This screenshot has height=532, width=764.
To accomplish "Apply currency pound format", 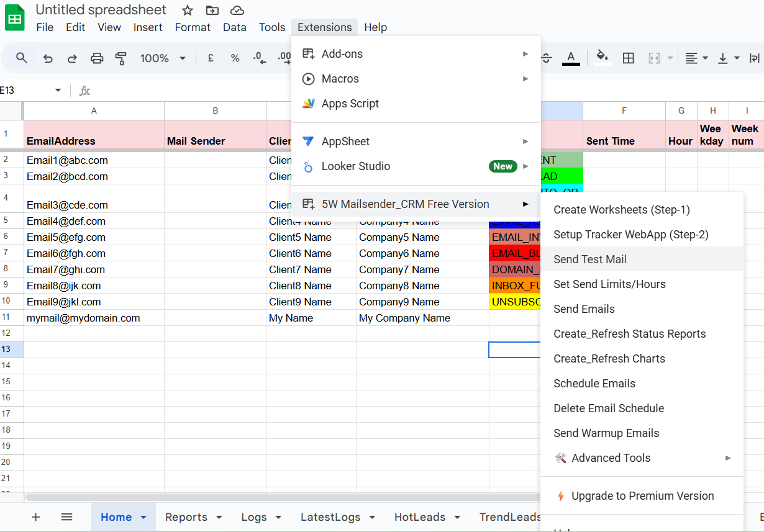I will (211, 58).
